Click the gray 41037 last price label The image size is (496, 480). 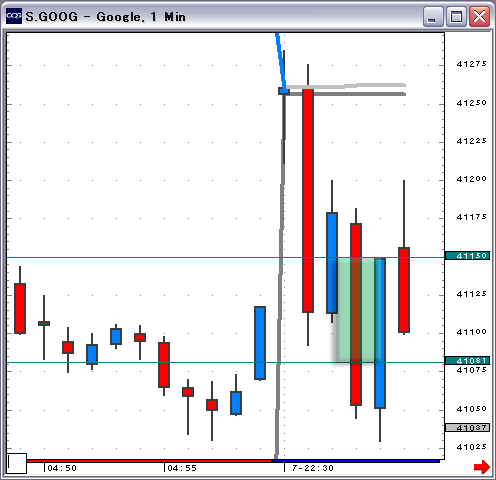(x=467, y=428)
